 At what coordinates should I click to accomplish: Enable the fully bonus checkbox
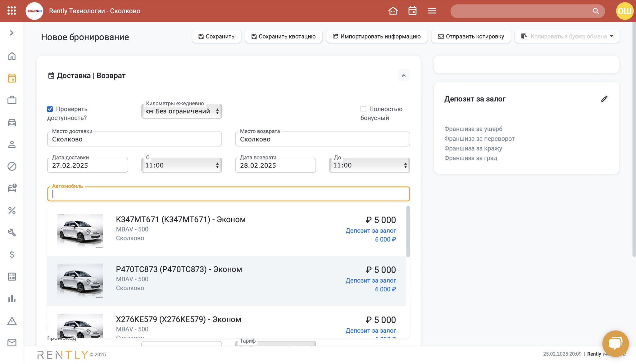point(363,109)
